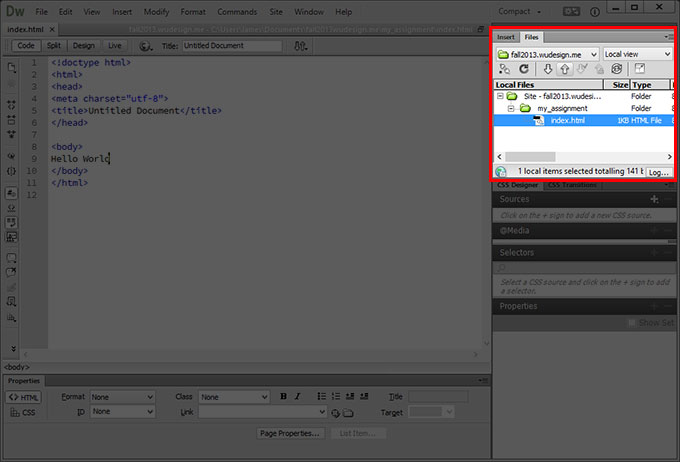This screenshot has width=680, height=462.
Task: Click the Refresh icon in Files panel
Action: (523, 69)
